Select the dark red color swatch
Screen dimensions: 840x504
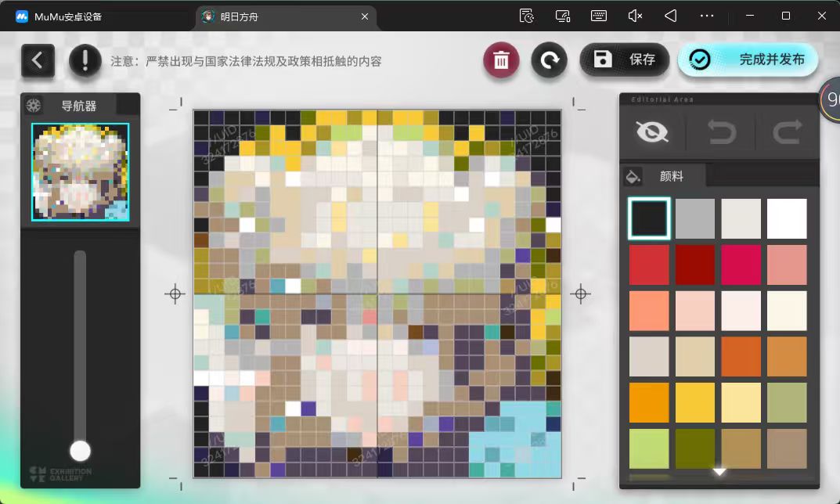tap(695, 265)
